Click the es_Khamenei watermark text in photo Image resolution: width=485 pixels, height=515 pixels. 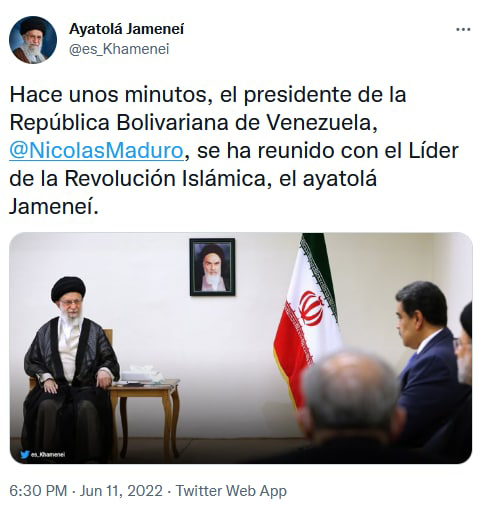click(x=48, y=454)
